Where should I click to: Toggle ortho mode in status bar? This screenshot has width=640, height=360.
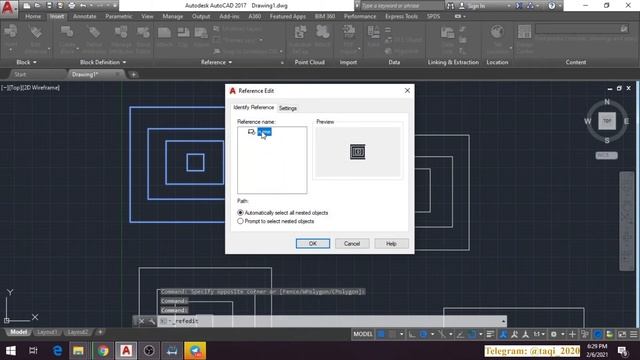(412, 334)
